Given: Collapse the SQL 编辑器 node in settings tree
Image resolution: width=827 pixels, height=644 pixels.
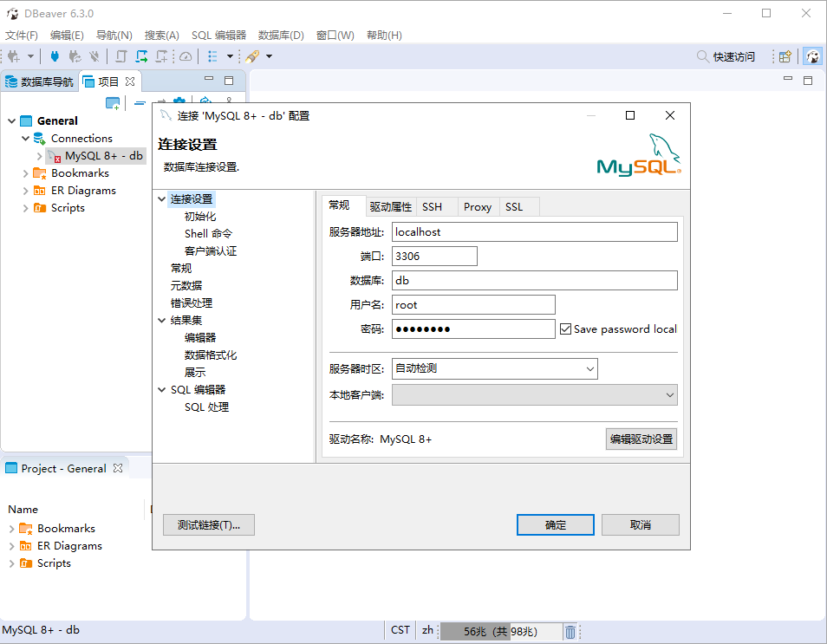Looking at the screenshot, I should click(x=162, y=390).
